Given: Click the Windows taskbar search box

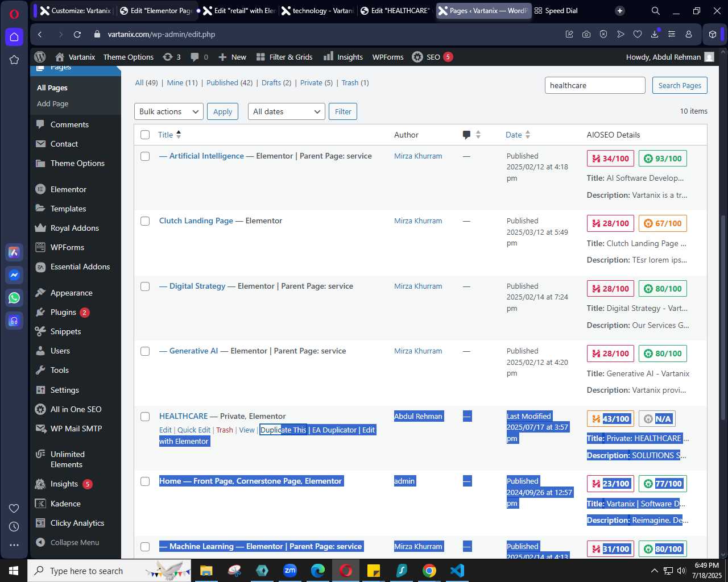Looking at the screenshot, I should [x=108, y=571].
